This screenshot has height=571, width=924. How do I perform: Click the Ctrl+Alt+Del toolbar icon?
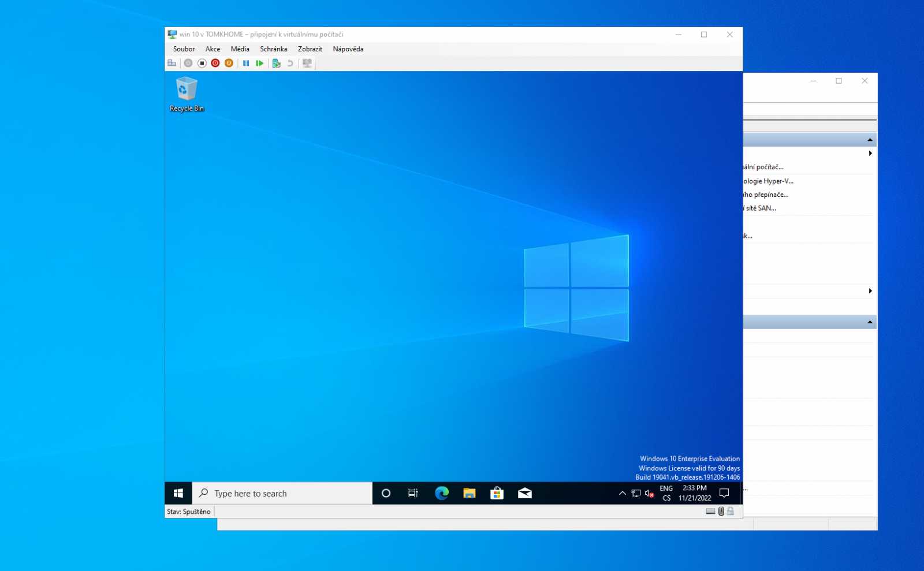click(x=172, y=63)
